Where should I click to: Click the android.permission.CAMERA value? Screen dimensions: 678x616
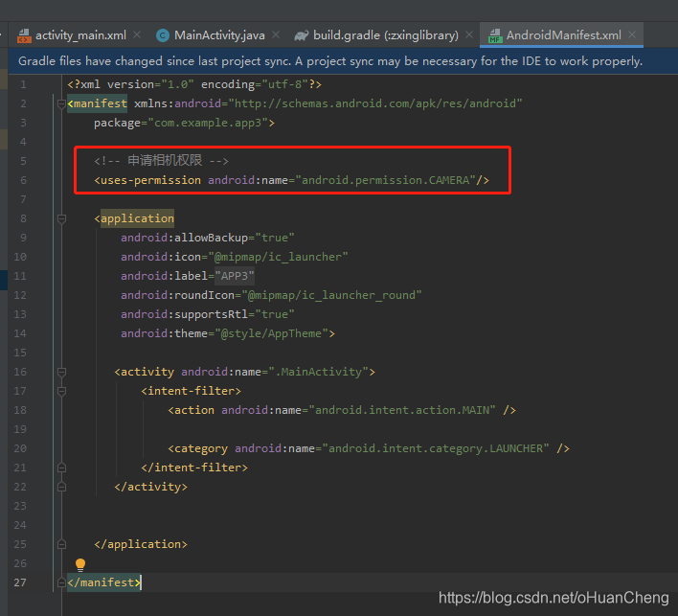pyautogui.click(x=385, y=180)
